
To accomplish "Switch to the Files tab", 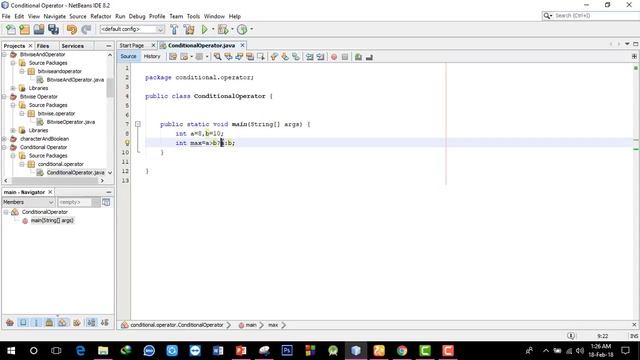I will click(43, 46).
